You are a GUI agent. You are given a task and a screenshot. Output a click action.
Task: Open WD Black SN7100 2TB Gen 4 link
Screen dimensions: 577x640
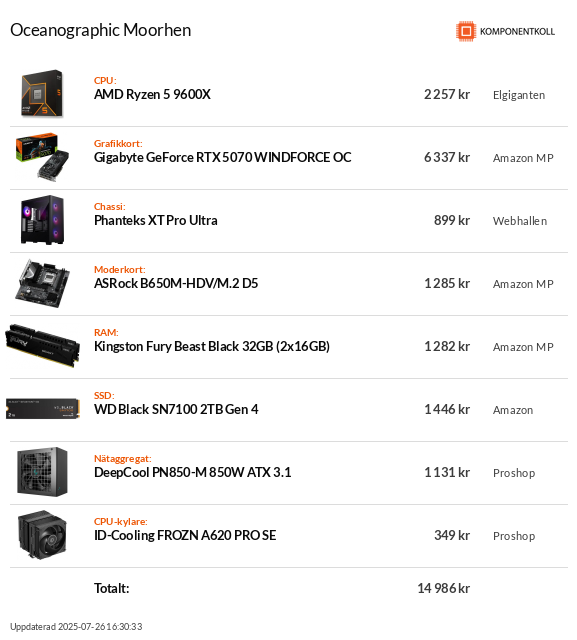[x=176, y=409]
